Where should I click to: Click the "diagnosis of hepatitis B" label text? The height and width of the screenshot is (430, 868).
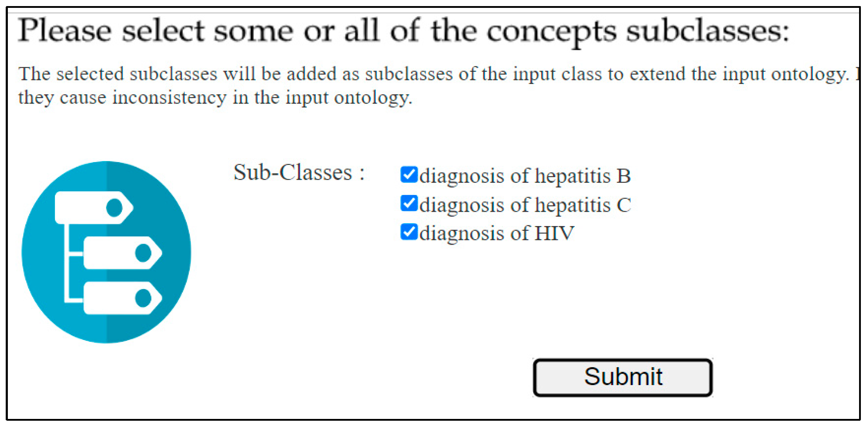point(525,176)
